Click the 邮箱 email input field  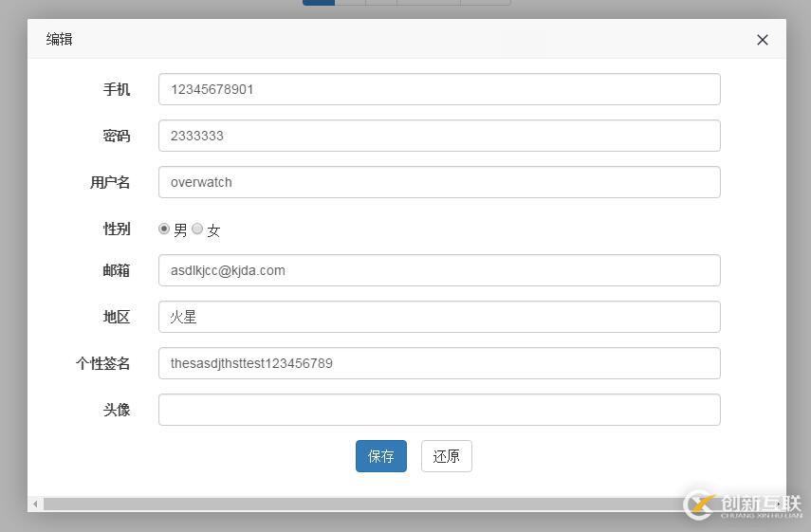[x=439, y=270]
